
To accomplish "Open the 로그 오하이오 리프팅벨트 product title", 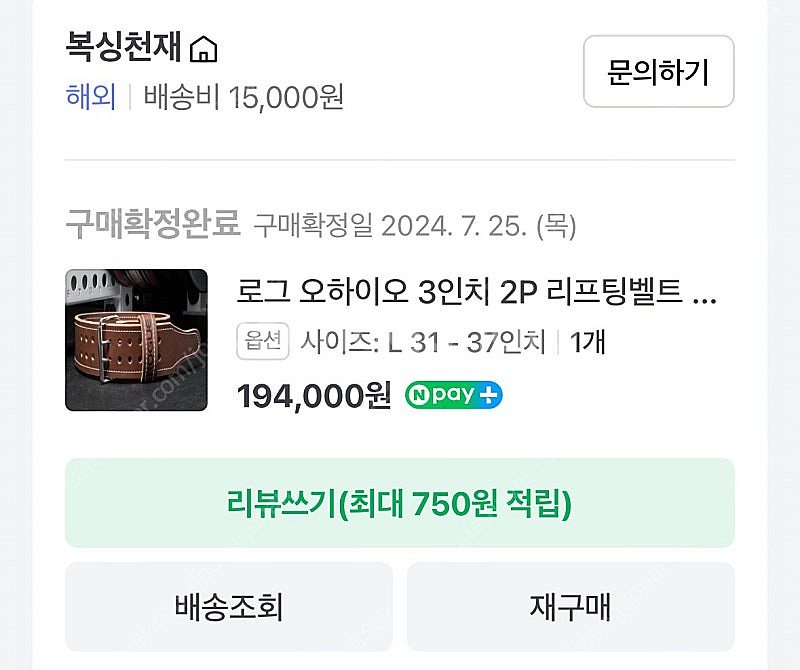I will (x=459, y=292).
